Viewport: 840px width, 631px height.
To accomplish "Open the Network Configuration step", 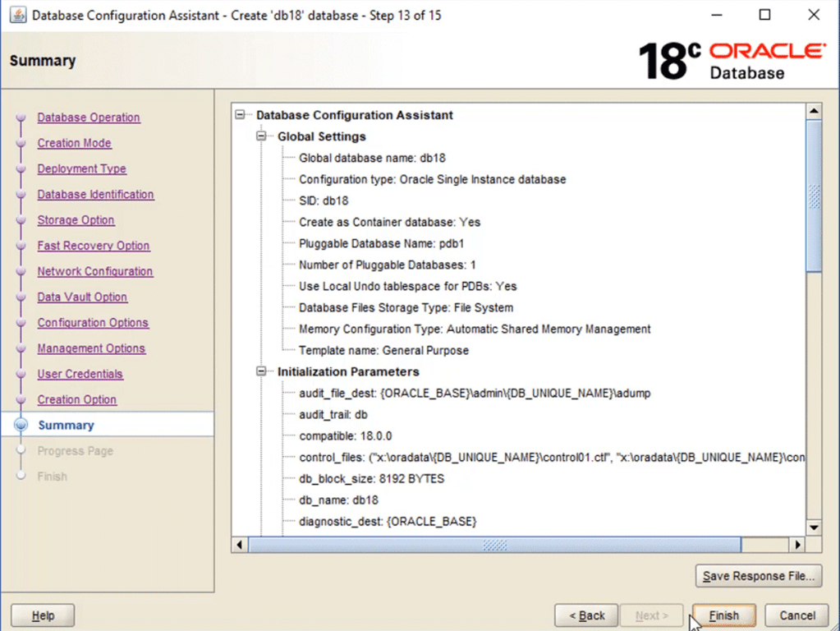I will (94, 272).
